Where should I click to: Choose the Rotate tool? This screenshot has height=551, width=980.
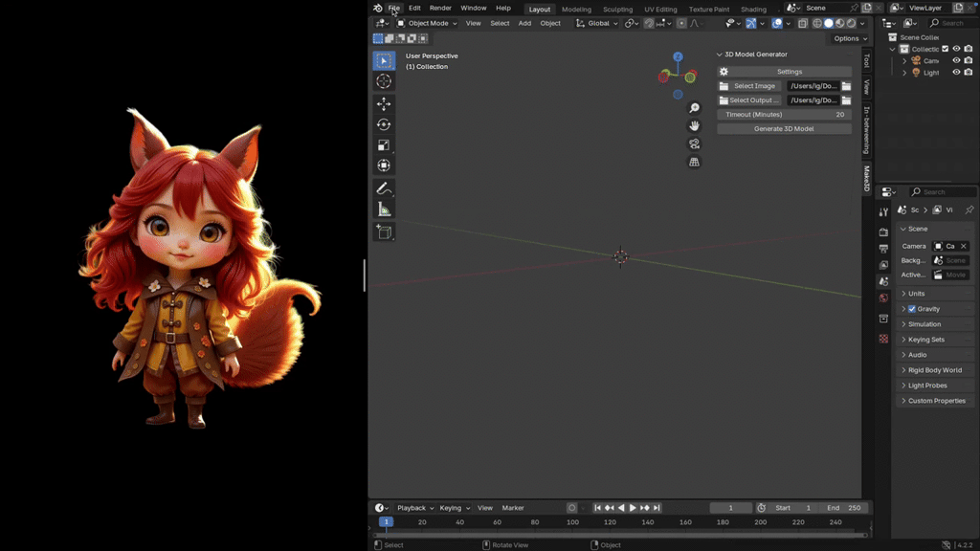(x=384, y=124)
